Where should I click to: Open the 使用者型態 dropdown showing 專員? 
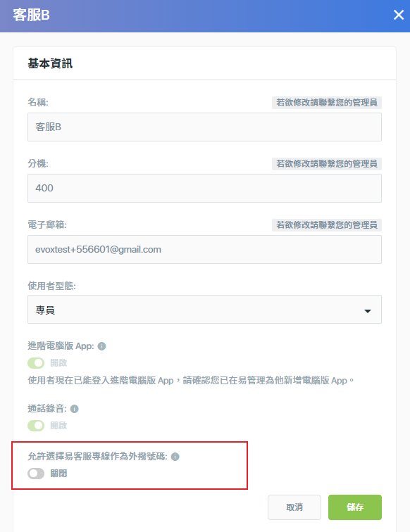204,310
